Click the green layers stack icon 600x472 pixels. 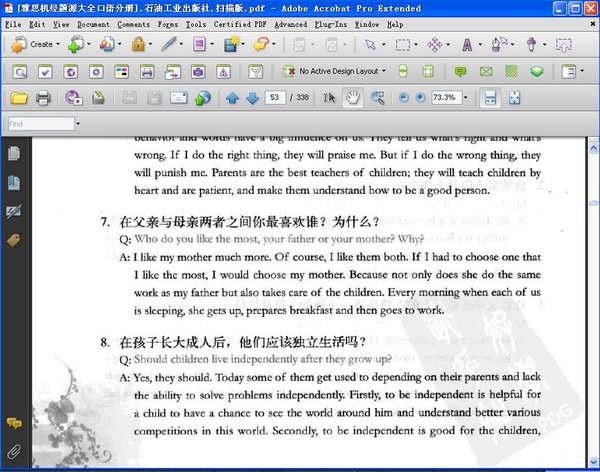point(537,72)
